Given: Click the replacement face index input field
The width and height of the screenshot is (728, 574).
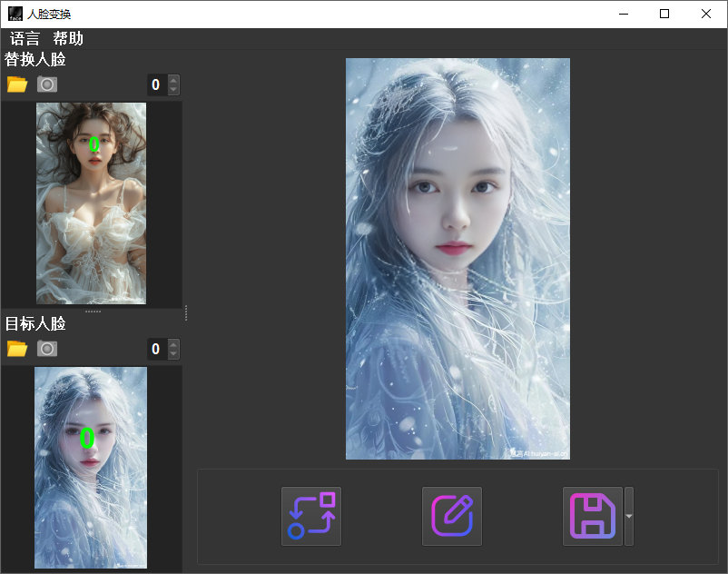Looking at the screenshot, I should [x=155, y=84].
